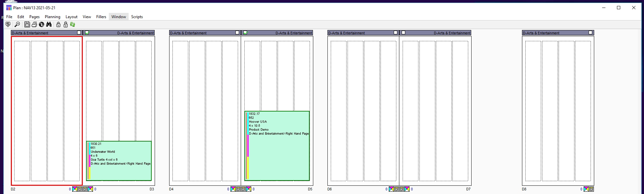Click the CMYK color swatch below page D2

pyautogui.click(x=75, y=189)
